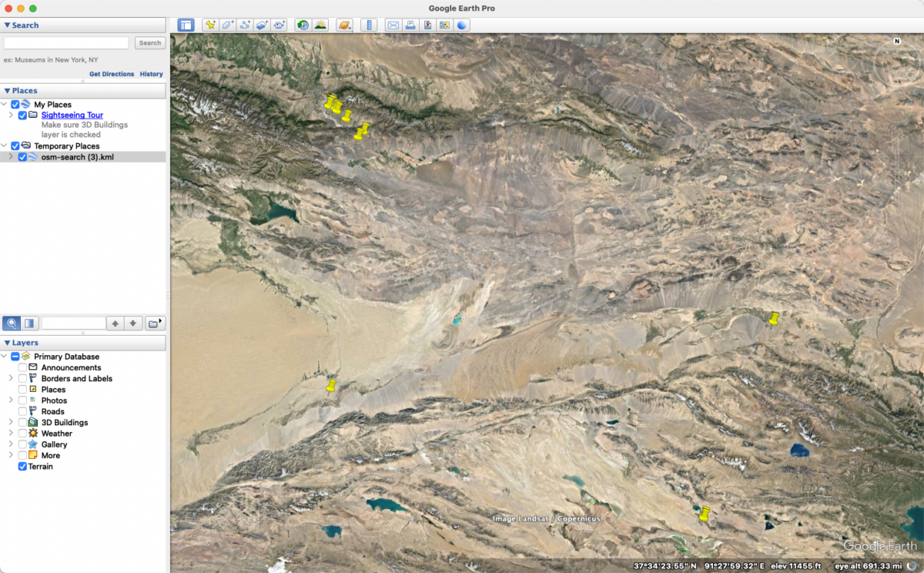Screen dimensions: 924x573
Task: Collapse the Primary Database tree node
Action: tap(5, 357)
